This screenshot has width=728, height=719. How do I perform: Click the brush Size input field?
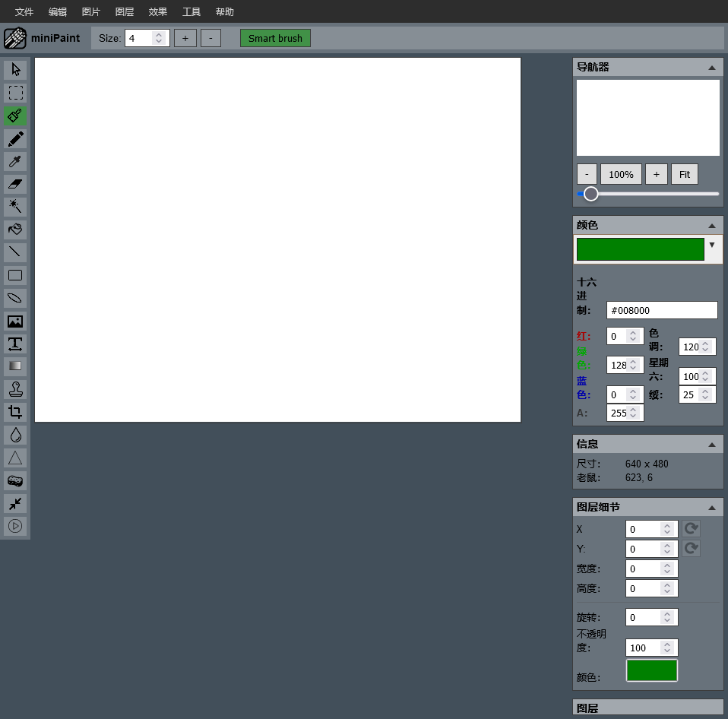click(147, 38)
